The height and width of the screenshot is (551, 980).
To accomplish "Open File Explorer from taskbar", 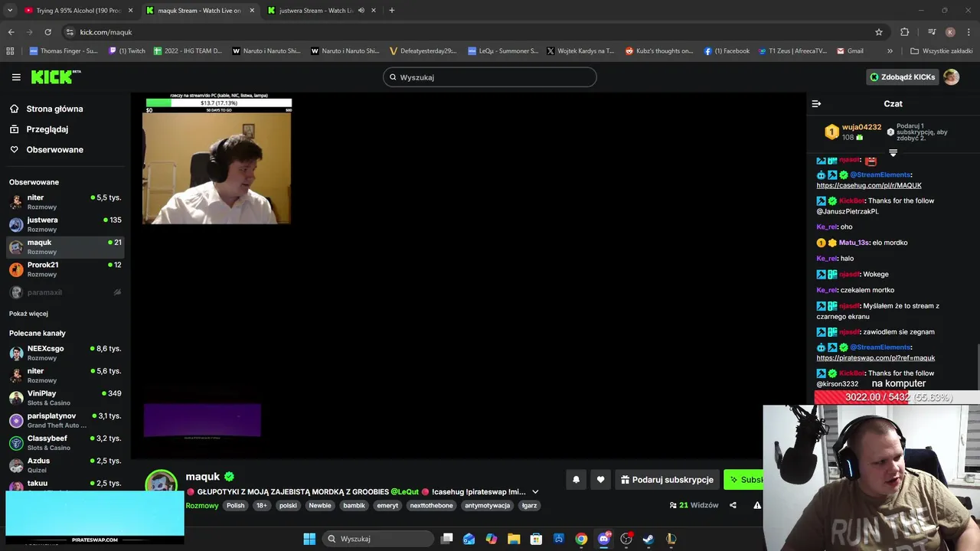I will [x=514, y=539].
